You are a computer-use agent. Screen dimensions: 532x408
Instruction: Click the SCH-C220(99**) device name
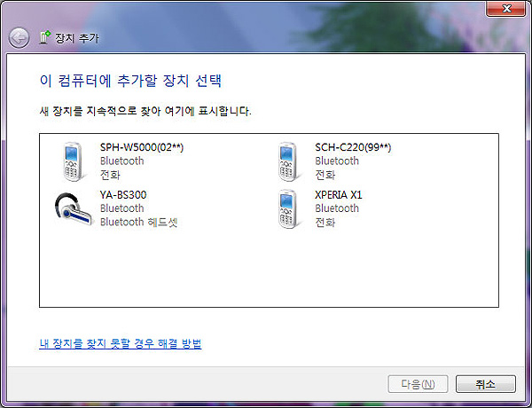tap(353, 147)
